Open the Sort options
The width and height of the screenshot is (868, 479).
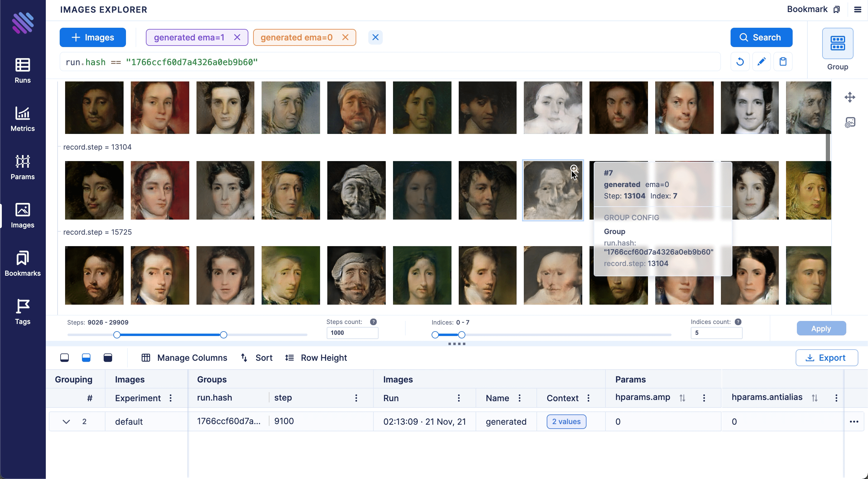click(257, 357)
